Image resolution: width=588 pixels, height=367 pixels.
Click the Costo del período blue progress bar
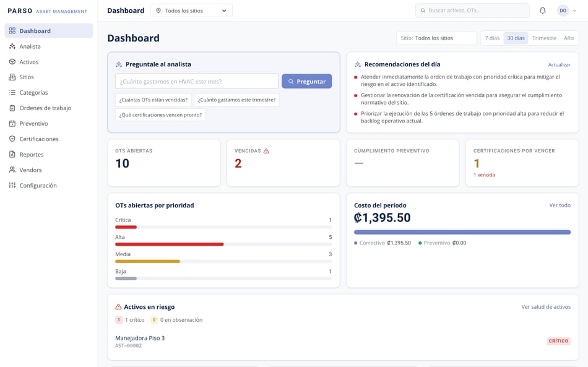(462, 233)
